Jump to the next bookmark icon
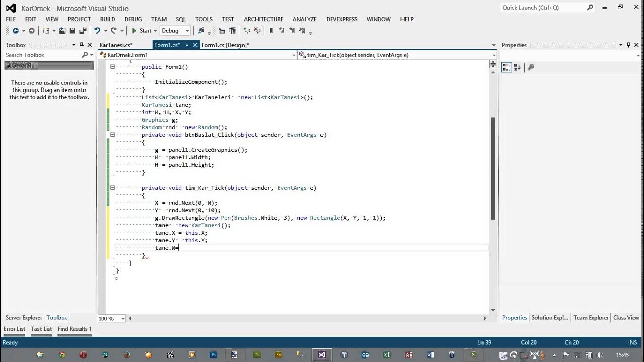This screenshot has height=362, width=644. click(x=292, y=31)
